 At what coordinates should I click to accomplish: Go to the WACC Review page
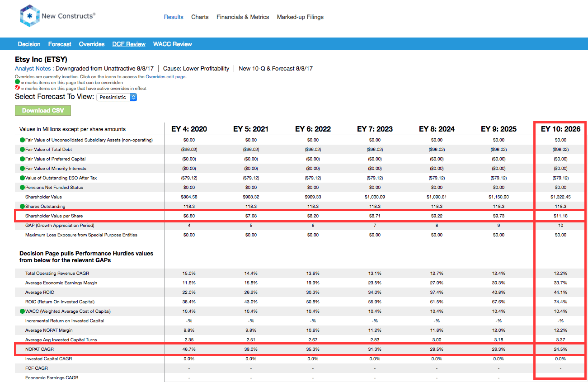(173, 44)
